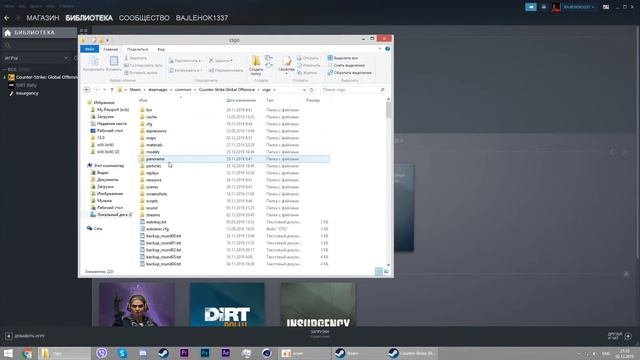Screen dimensions: 640x360
Task: Open the Explorer help question-mark icon
Action: tap(387, 49)
